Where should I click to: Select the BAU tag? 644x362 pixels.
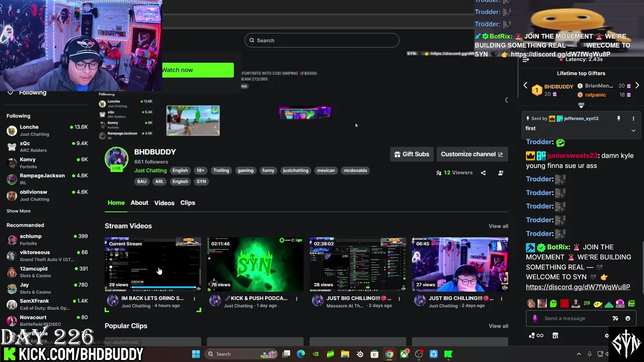click(142, 182)
